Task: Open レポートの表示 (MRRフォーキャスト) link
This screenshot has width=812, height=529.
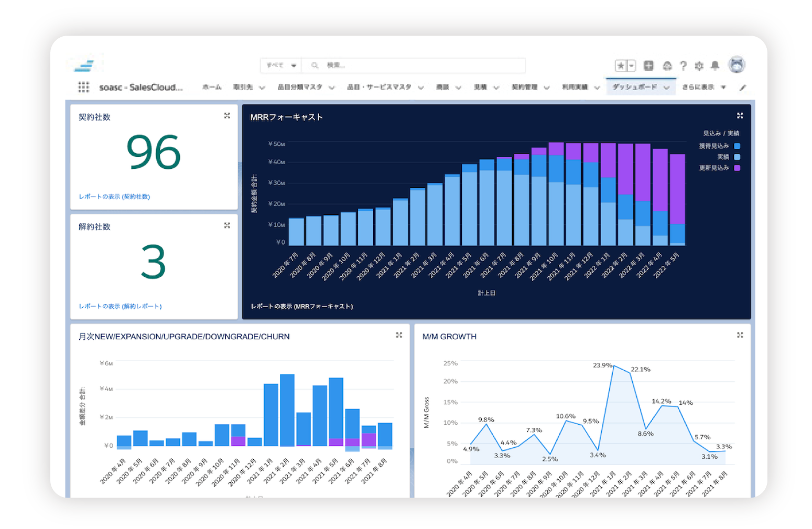Action: 301,306
